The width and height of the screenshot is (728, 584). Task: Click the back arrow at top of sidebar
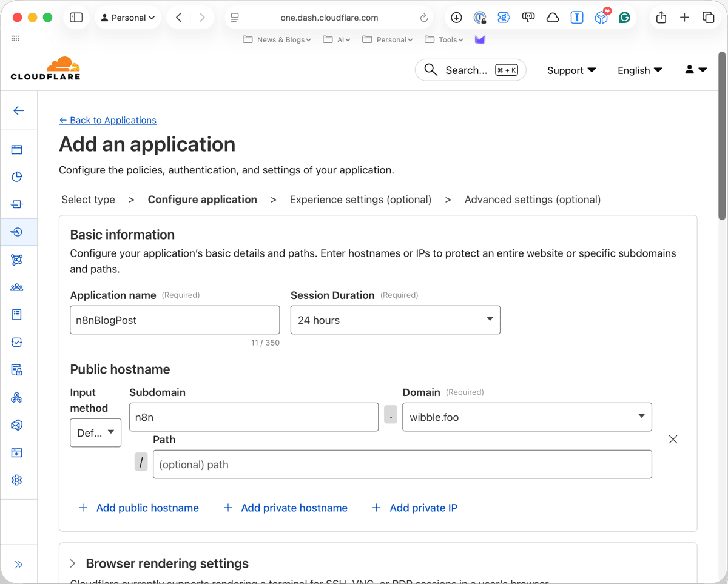pyautogui.click(x=18, y=110)
